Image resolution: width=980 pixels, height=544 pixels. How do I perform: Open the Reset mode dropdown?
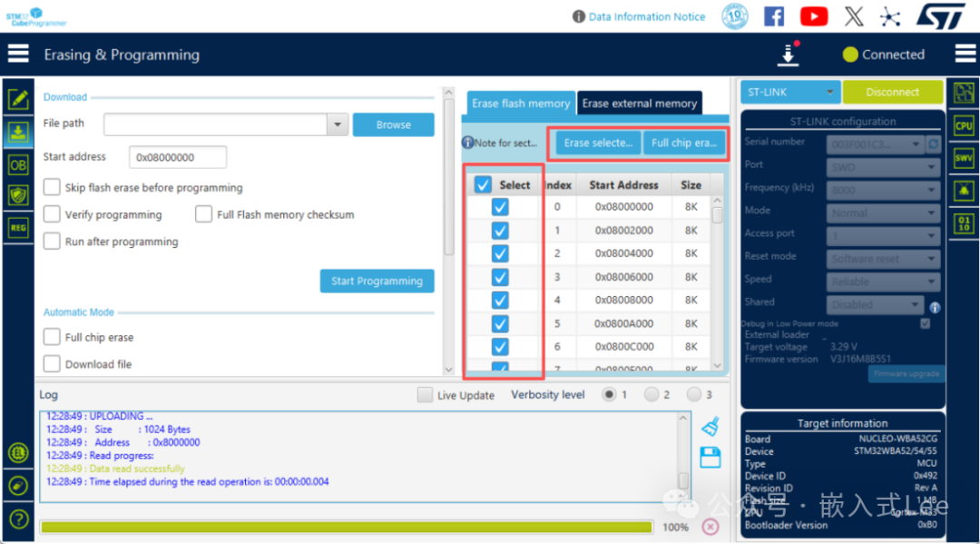(883, 259)
